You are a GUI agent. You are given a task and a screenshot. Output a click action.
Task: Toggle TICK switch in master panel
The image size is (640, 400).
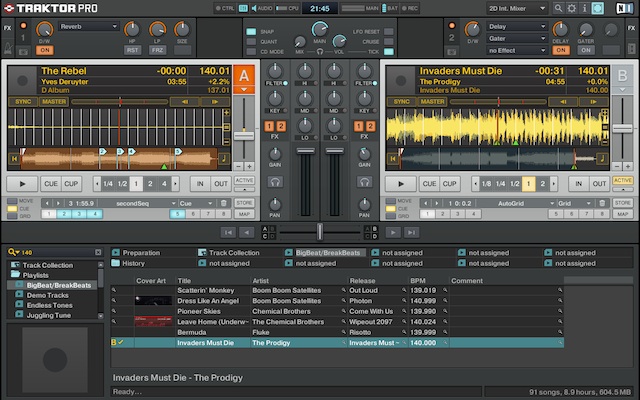tap(389, 52)
